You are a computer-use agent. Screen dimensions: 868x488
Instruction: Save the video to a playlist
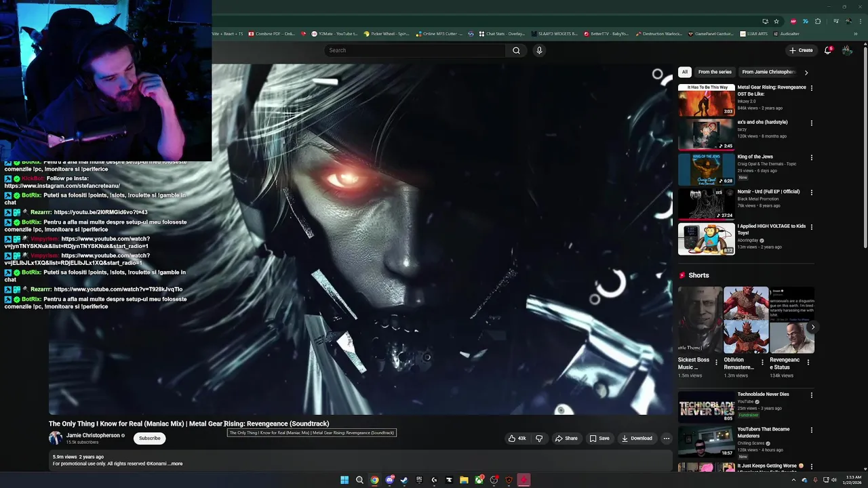coord(599,439)
